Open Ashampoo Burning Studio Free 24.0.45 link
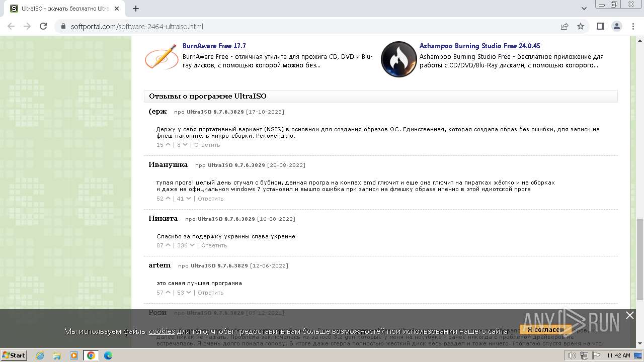Viewport: 644px width, 362px height. pyautogui.click(x=480, y=46)
